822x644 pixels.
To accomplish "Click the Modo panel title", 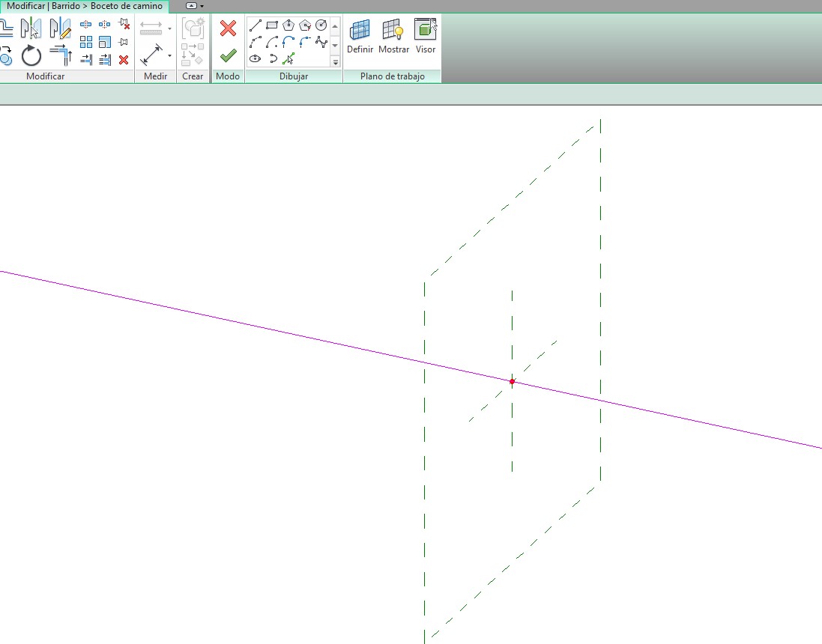I will click(x=228, y=76).
